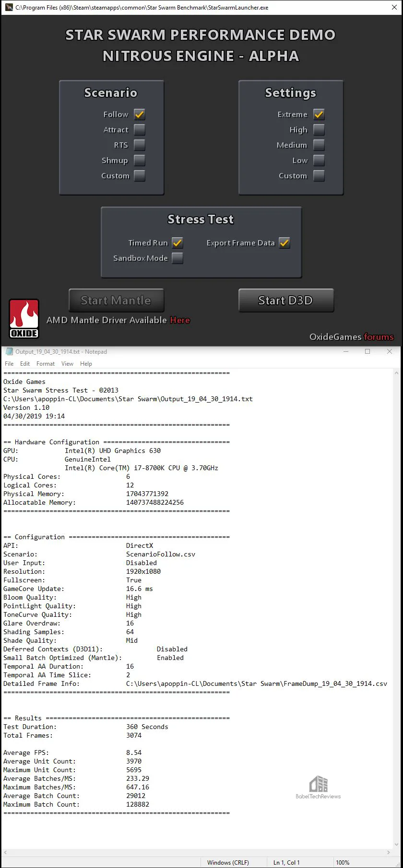Image resolution: width=403 pixels, height=868 pixels.
Task: Click the '8.54' average FPS value
Action: coord(134,752)
